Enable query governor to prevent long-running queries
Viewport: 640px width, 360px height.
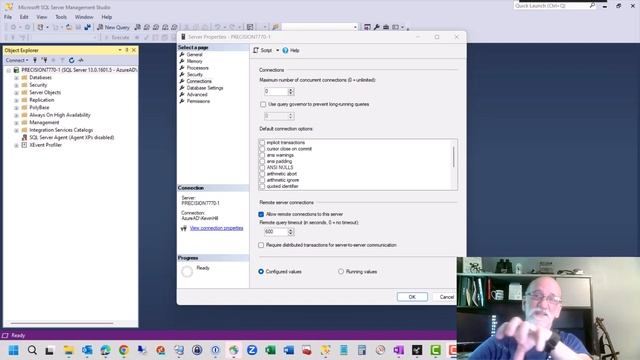click(x=263, y=104)
